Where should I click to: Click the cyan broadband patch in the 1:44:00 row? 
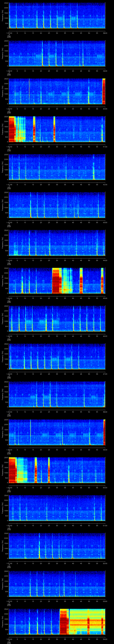point(67,280)
